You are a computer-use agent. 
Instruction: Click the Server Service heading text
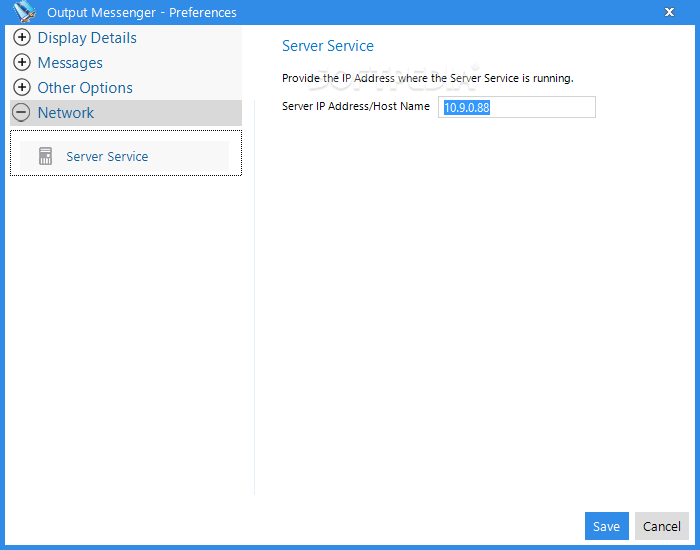point(328,46)
